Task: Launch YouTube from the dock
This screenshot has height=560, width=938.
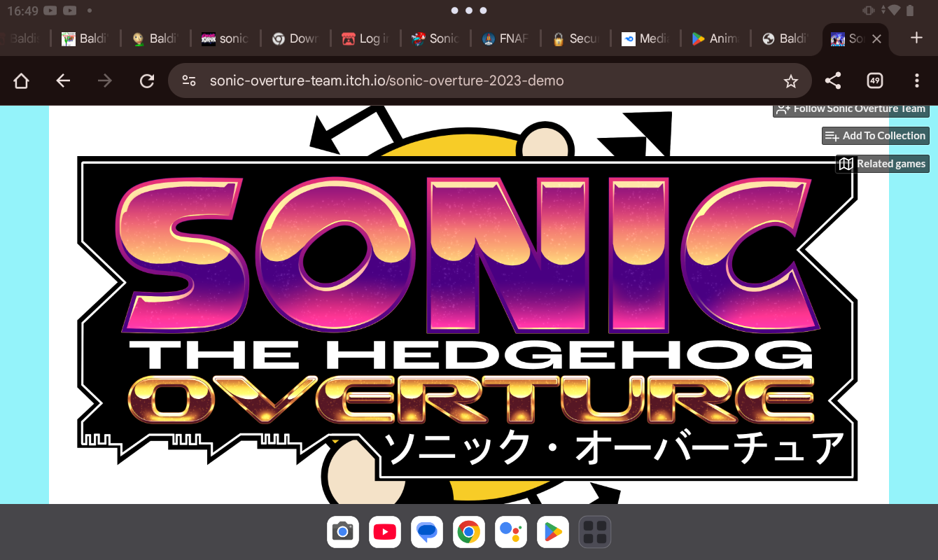Action: (x=385, y=532)
